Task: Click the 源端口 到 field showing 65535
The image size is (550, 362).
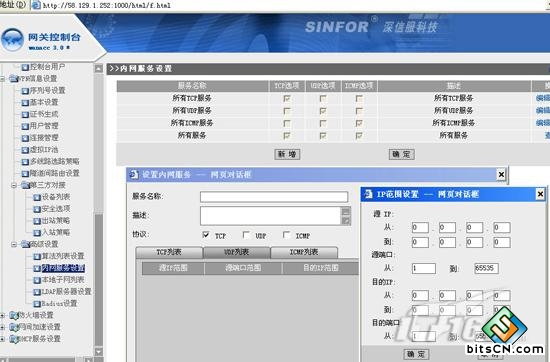Action: [486, 269]
